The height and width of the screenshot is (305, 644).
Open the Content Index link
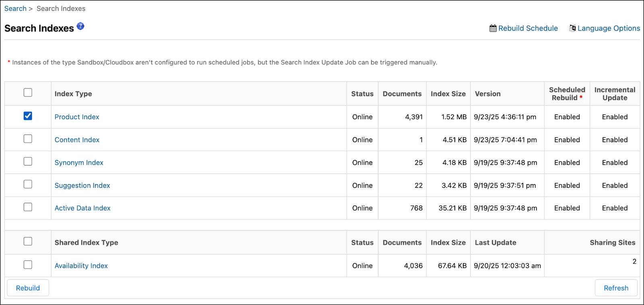click(77, 140)
